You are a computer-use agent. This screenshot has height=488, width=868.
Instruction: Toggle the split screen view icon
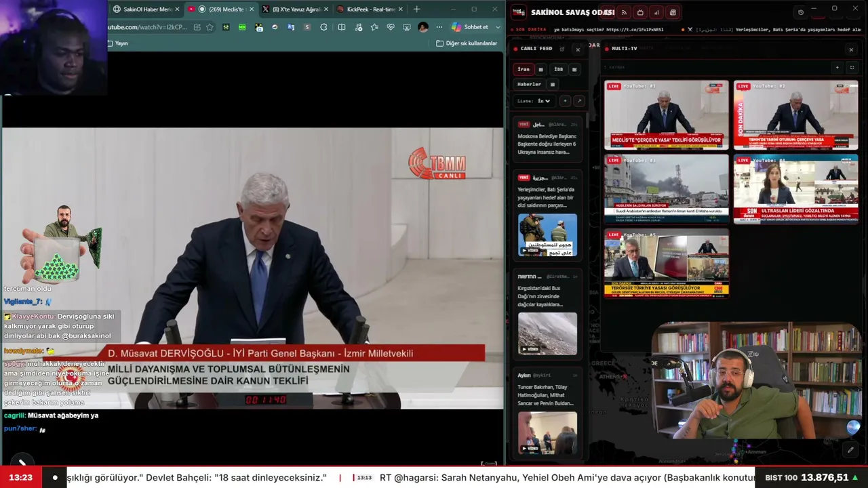(x=342, y=27)
